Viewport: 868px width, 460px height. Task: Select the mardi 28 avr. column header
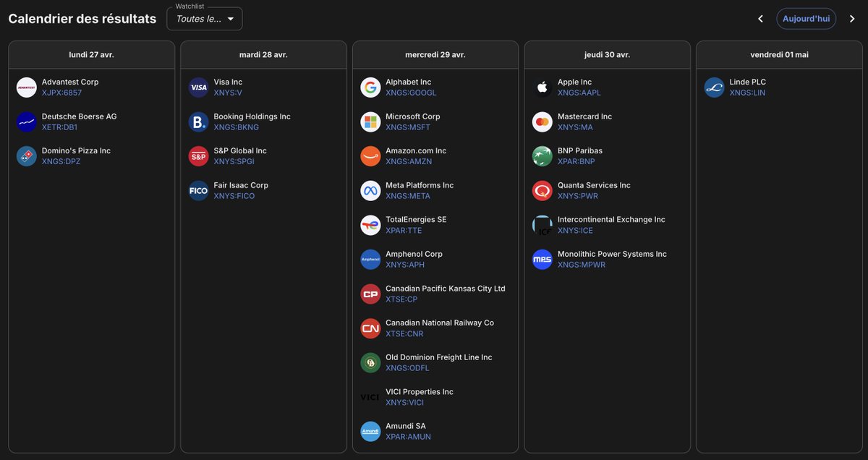click(264, 55)
